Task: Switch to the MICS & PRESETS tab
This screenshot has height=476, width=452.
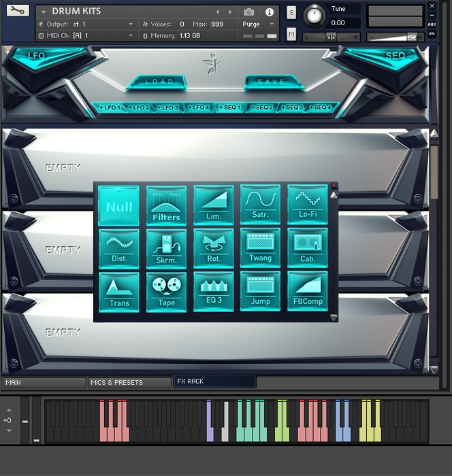Action: tap(129, 382)
